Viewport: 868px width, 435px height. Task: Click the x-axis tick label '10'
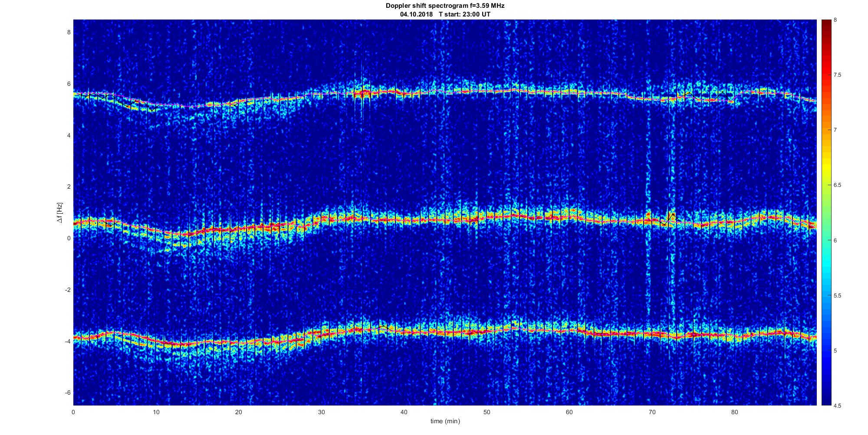pyautogui.click(x=156, y=412)
